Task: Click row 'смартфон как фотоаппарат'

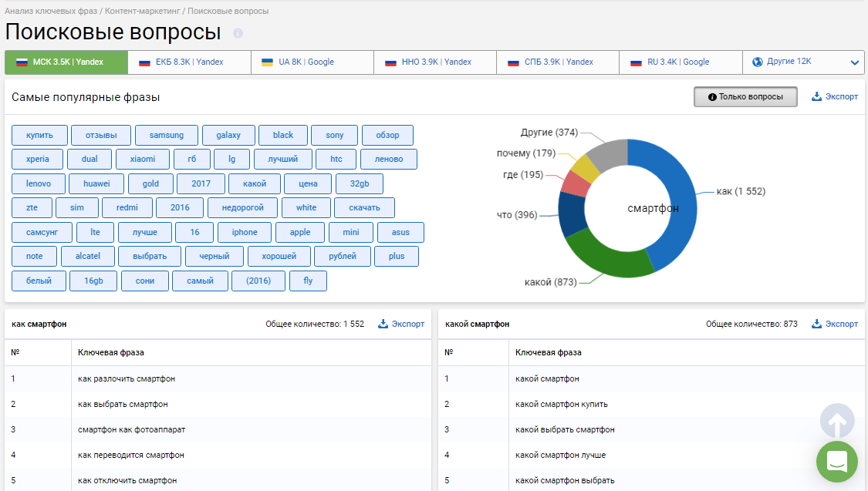Action: (218, 429)
